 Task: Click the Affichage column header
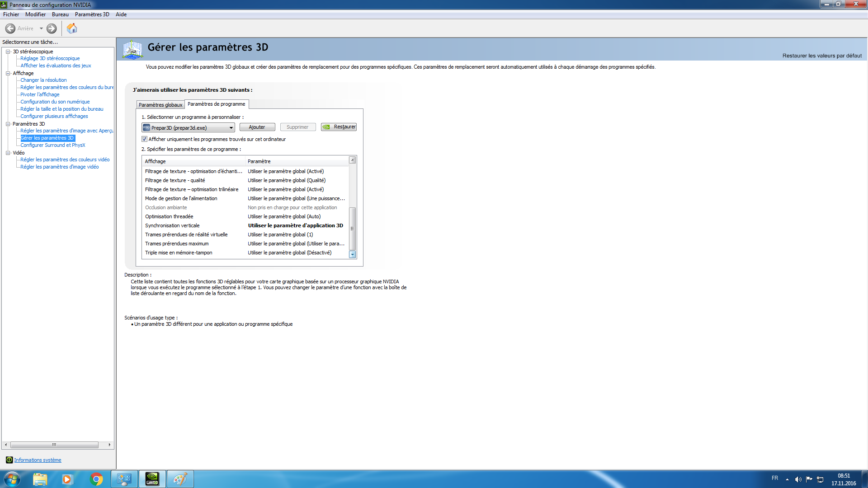click(x=194, y=161)
